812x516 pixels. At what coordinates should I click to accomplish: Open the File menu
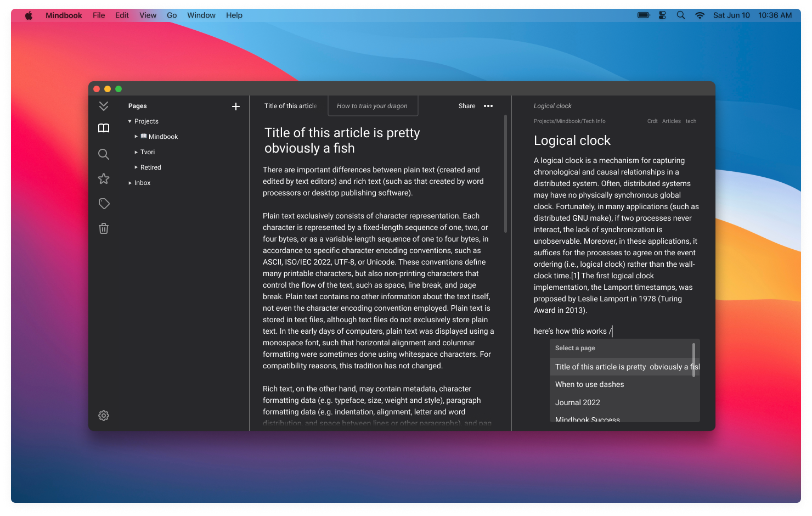[x=99, y=15]
